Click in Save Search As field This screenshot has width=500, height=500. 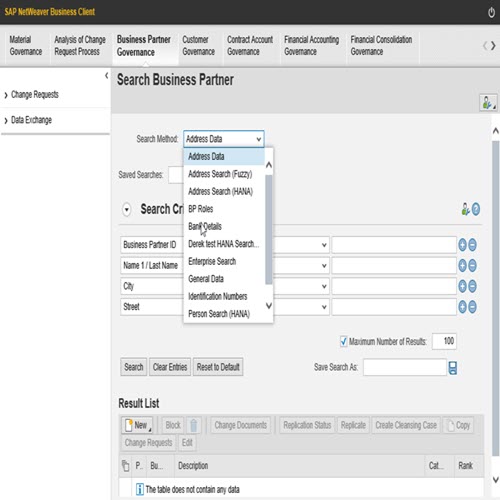pyautogui.click(x=405, y=367)
